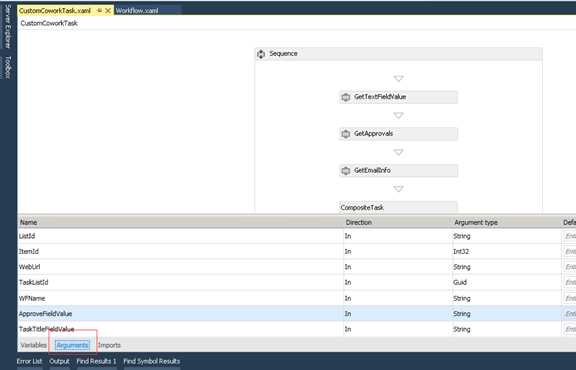Viewport: 576px width, 370px height.
Task: Open the Toolbox side tab
Action: [8, 67]
